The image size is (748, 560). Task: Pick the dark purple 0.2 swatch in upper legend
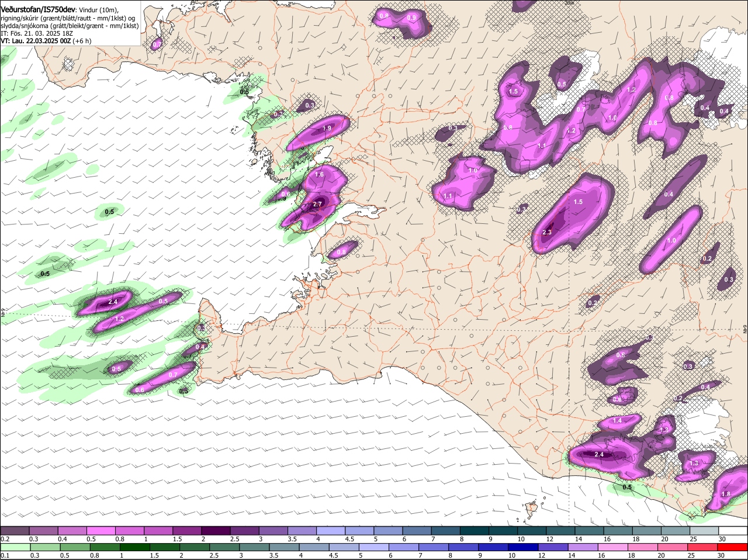point(15,531)
